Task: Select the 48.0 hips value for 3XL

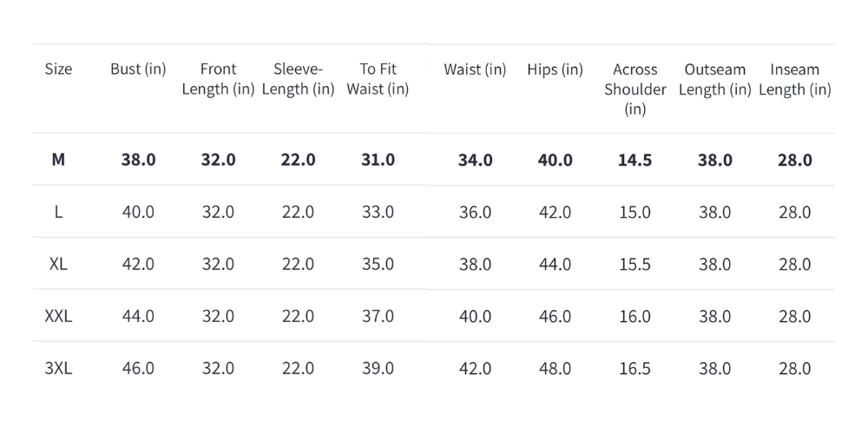Action: pos(555,368)
